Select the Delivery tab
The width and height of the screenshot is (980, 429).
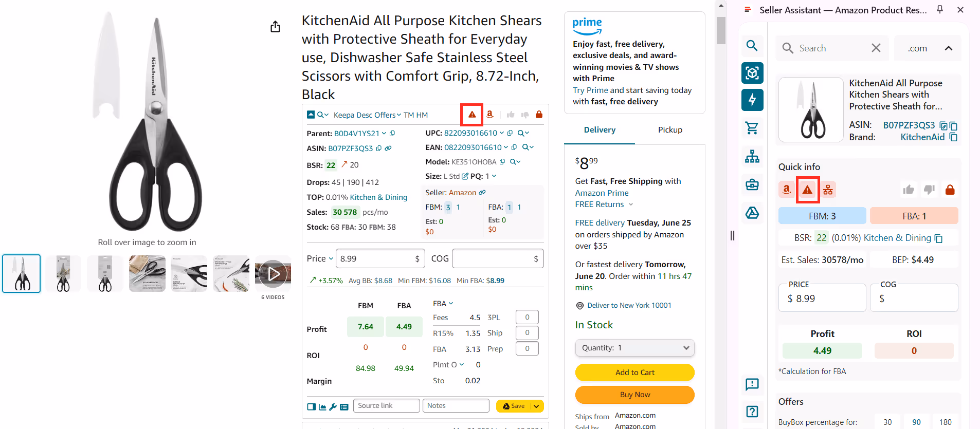[600, 130]
